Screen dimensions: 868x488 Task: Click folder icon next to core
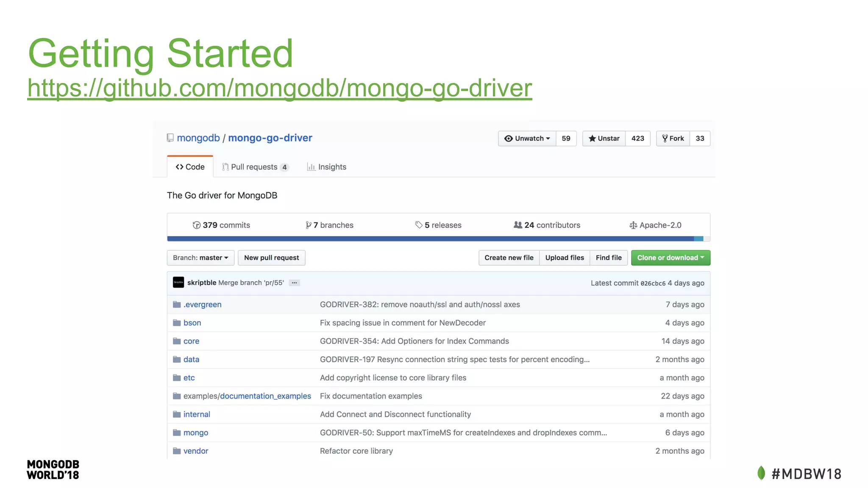coord(177,341)
